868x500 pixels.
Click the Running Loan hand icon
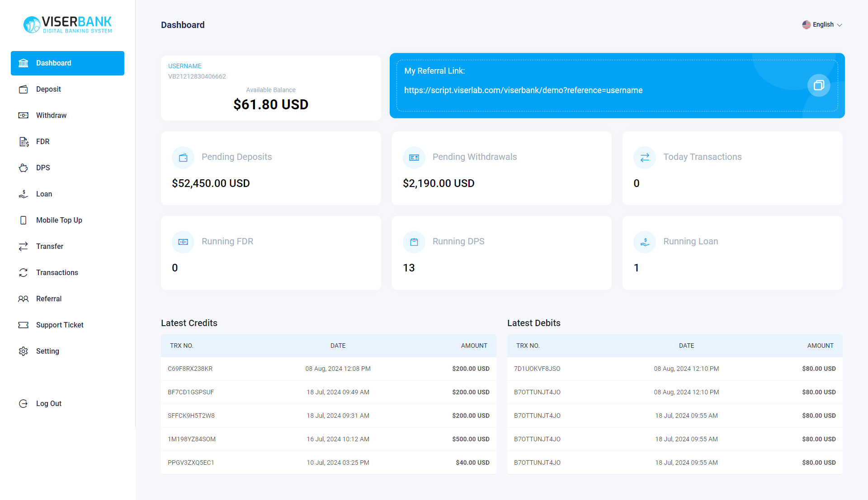click(645, 242)
